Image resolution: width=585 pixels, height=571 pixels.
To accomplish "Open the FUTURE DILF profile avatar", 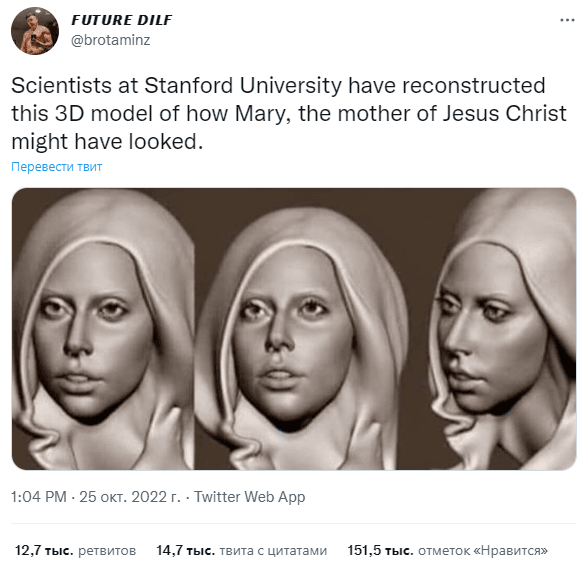I will [35, 31].
